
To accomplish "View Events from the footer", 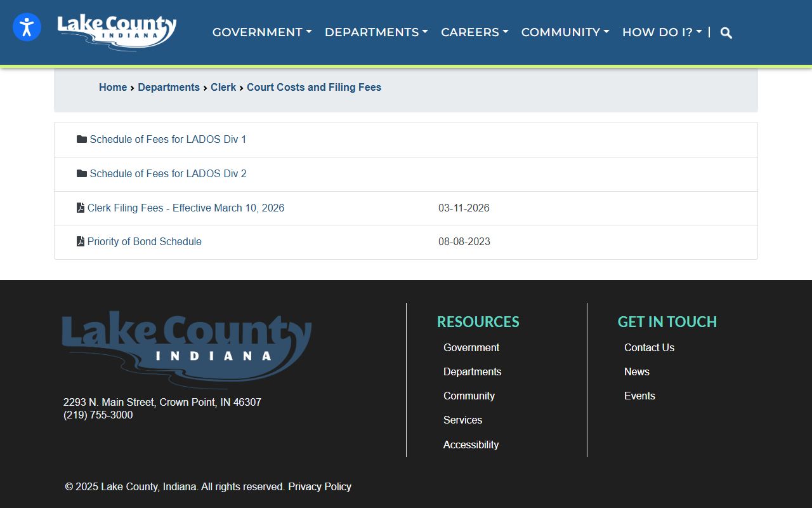I will (x=639, y=396).
